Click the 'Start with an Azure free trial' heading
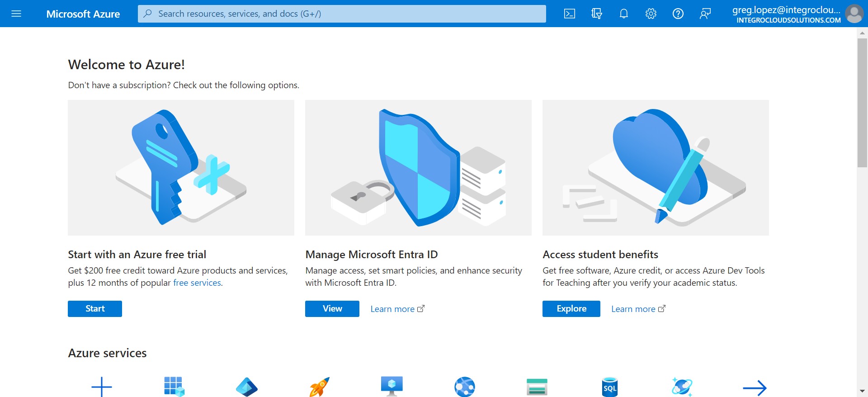 click(137, 255)
